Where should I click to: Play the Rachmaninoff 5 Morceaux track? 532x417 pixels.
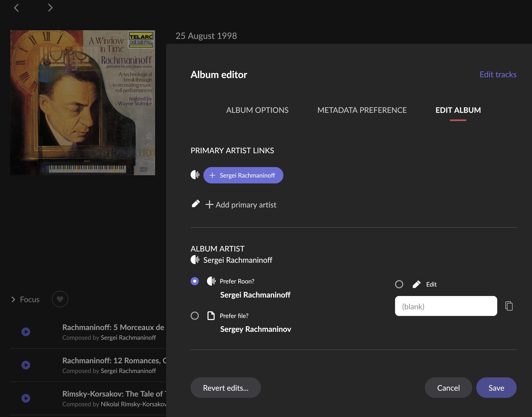(26, 332)
